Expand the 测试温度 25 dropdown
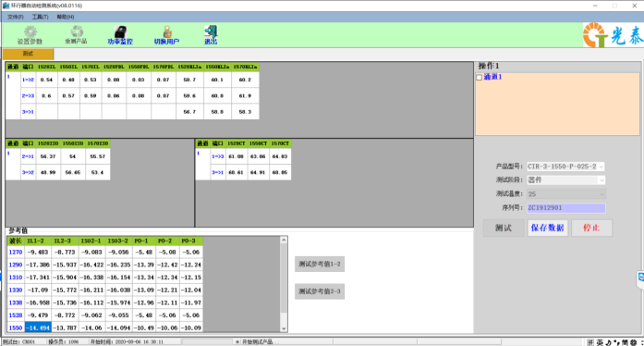 pos(601,193)
